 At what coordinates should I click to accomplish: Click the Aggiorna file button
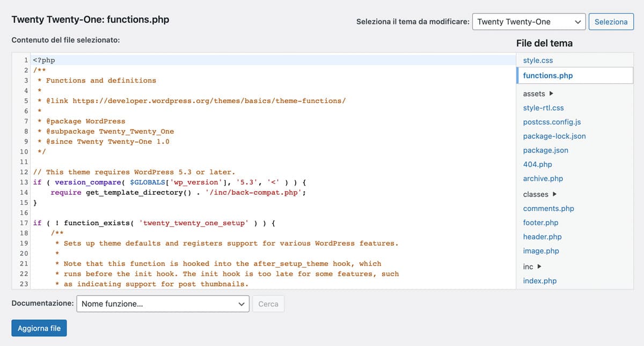click(x=39, y=328)
